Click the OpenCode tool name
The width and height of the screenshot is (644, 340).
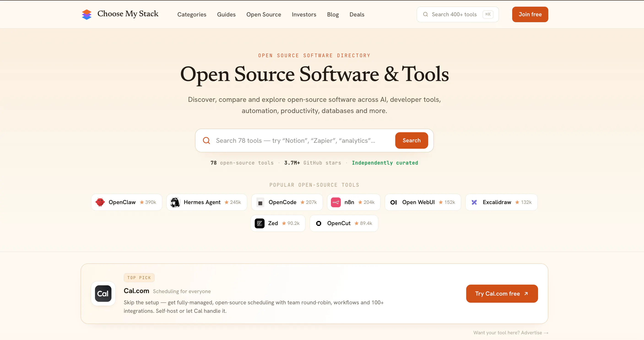click(x=282, y=202)
